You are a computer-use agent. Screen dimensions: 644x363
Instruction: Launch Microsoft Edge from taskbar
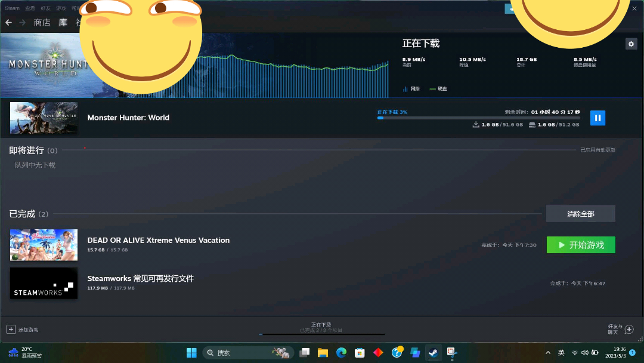point(341,353)
